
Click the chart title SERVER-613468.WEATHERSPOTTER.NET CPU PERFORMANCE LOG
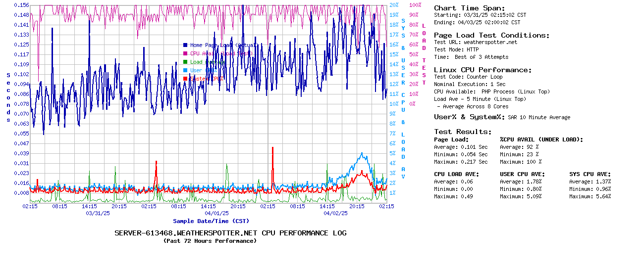[x=230, y=233]
